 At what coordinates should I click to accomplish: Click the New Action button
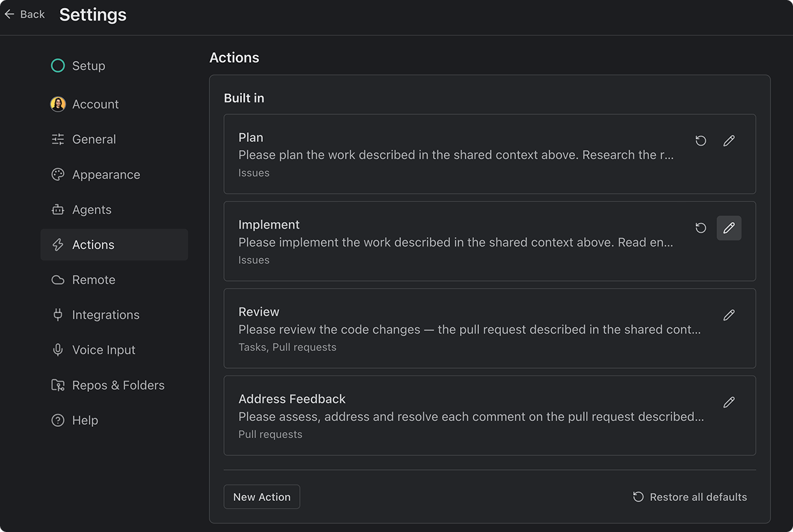pyautogui.click(x=262, y=497)
